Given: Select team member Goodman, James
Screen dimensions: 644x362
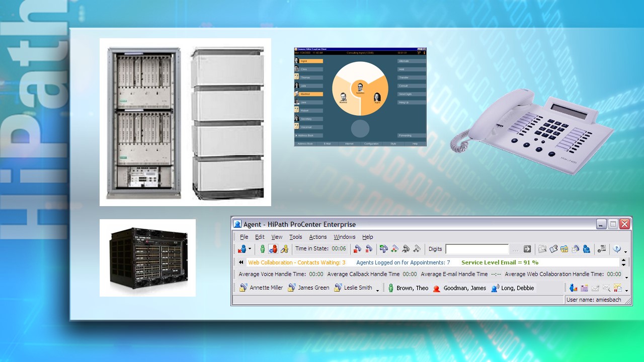Looking at the screenshot, I should [459, 288].
